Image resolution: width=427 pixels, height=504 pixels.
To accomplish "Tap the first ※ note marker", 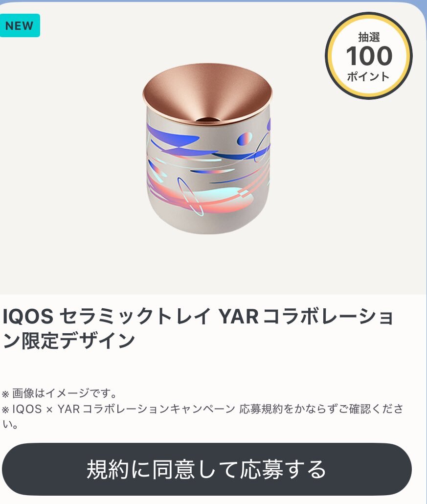I will (5, 393).
